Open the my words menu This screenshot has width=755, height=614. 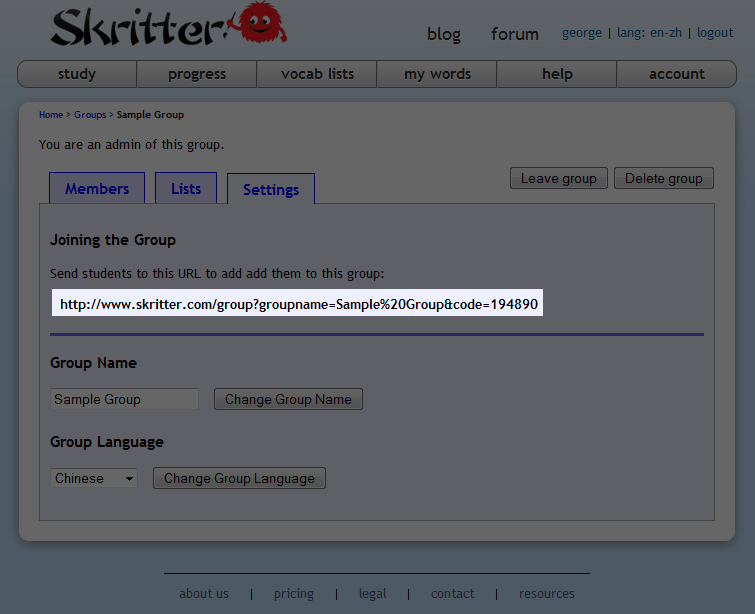pos(437,74)
